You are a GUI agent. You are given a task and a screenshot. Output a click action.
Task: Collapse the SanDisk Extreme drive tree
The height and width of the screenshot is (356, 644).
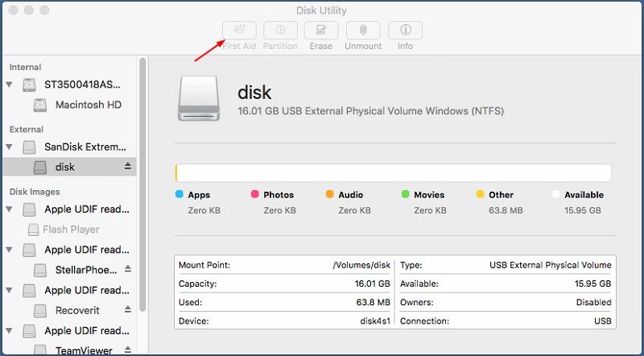[x=10, y=147]
